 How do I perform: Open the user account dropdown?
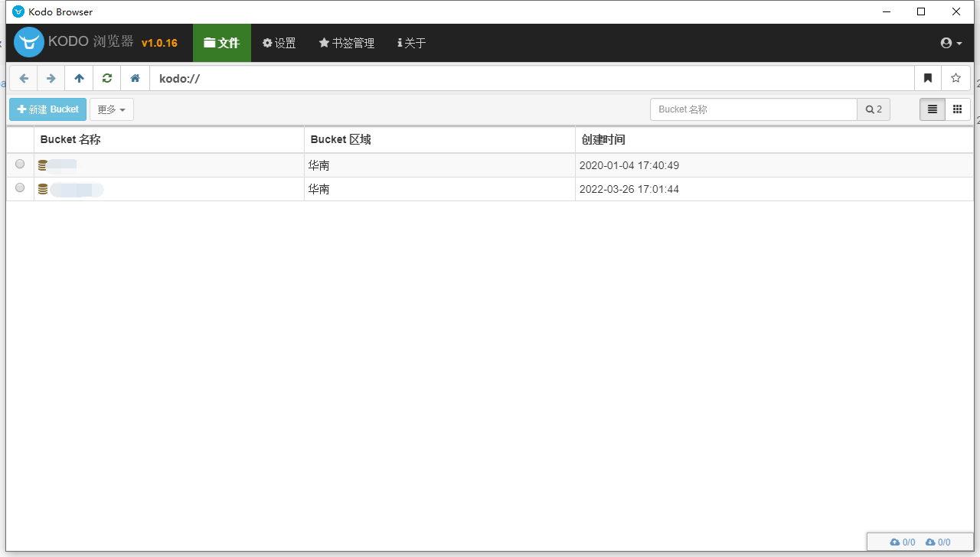951,44
